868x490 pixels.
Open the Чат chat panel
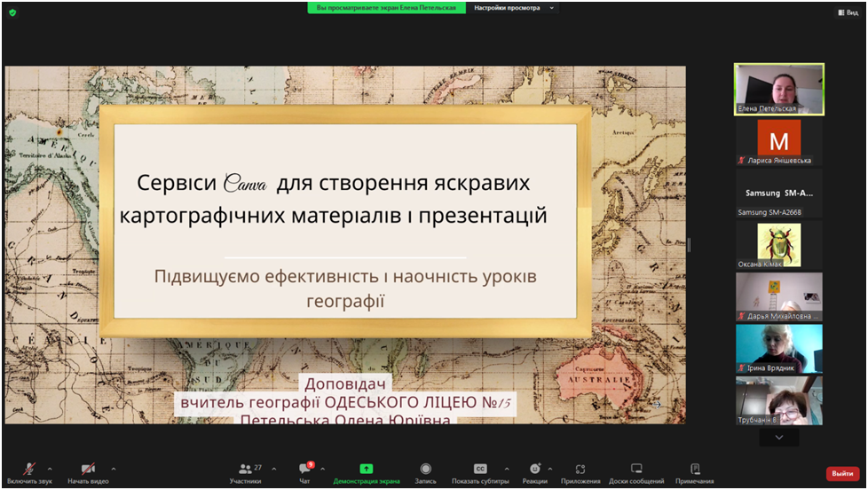(x=304, y=470)
